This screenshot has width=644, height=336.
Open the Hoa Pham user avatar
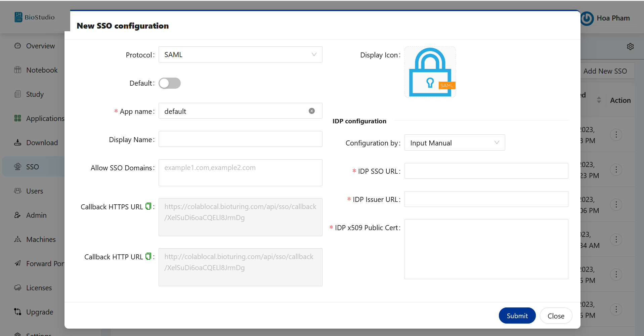pos(587,18)
